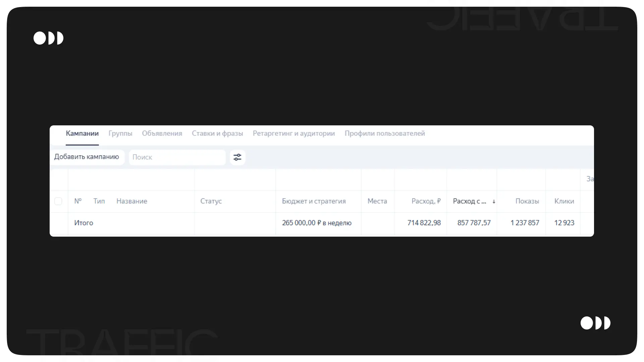
Task: Sort campaigns by the Клики column
Action: pyautogui.click(x=564, y=201)
